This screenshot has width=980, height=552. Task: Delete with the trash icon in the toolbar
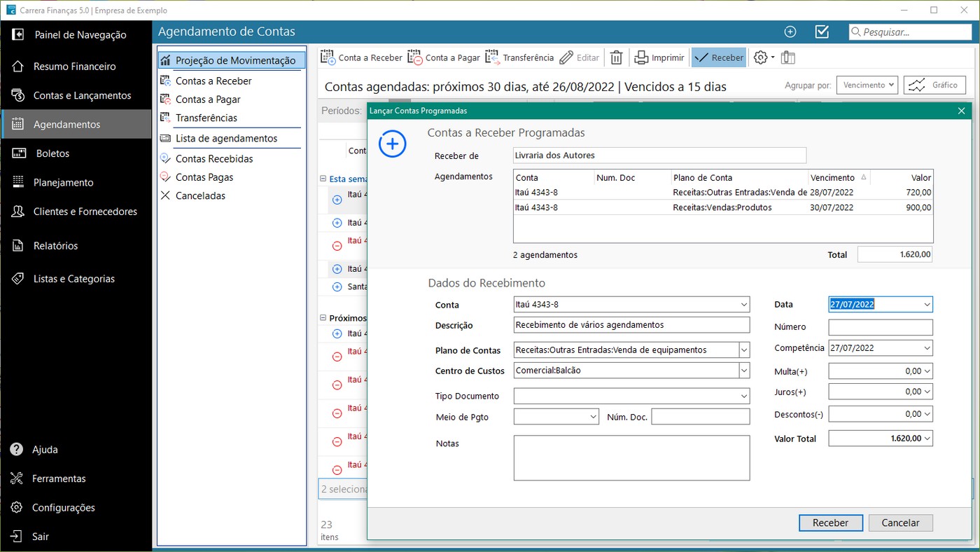click(616, 57)
